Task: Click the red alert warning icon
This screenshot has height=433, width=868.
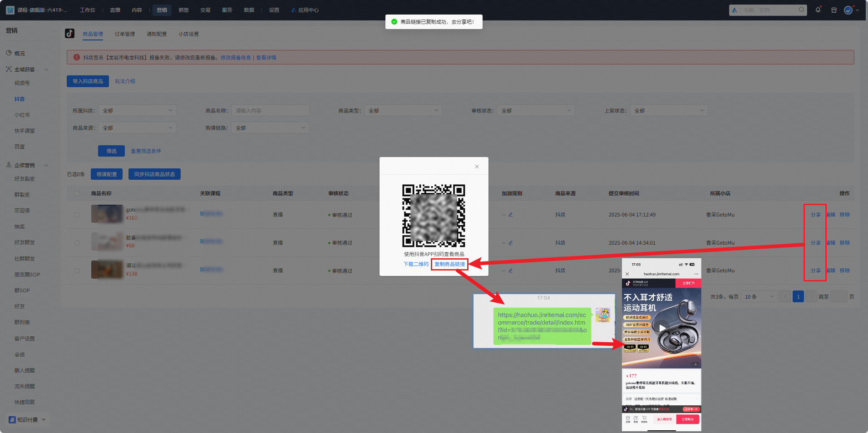Action: [77, 57]
